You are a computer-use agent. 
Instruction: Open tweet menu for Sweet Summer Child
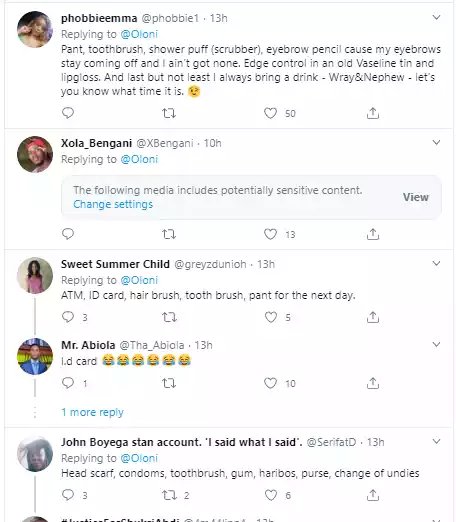click(436, 264)
